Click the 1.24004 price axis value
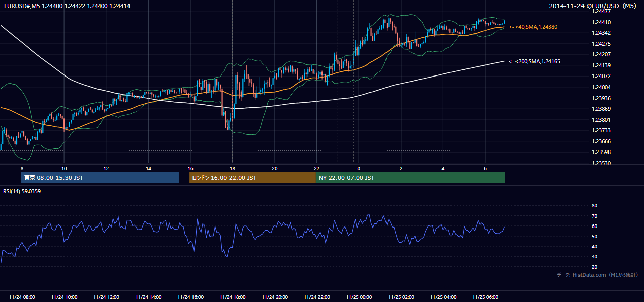Viewport: 644px width, 302px height. (x=602, y=87)
